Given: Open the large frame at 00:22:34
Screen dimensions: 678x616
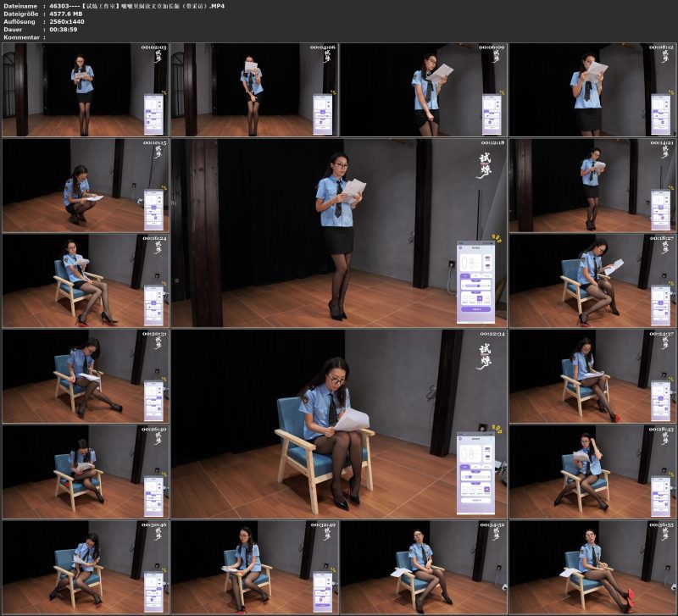Looking at the screenshot, I should [x=339, y=424].
